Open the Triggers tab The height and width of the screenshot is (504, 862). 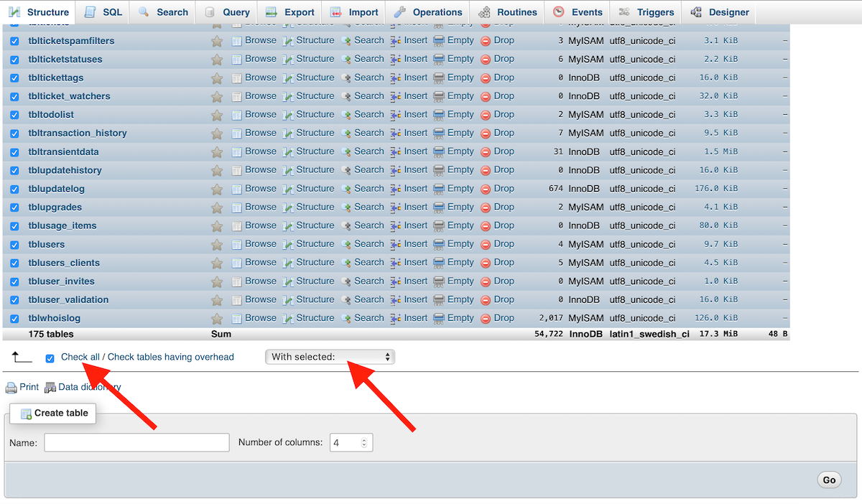[646, 12]
